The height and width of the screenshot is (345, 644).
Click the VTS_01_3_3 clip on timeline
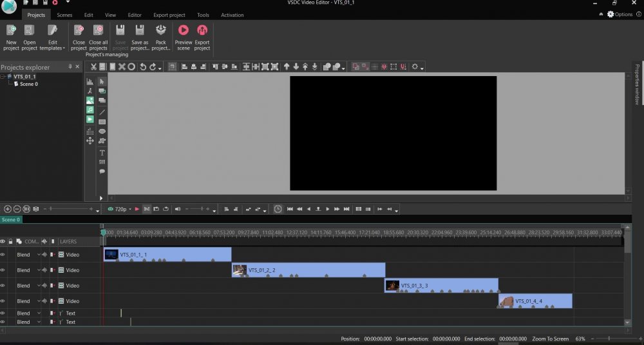444,285
